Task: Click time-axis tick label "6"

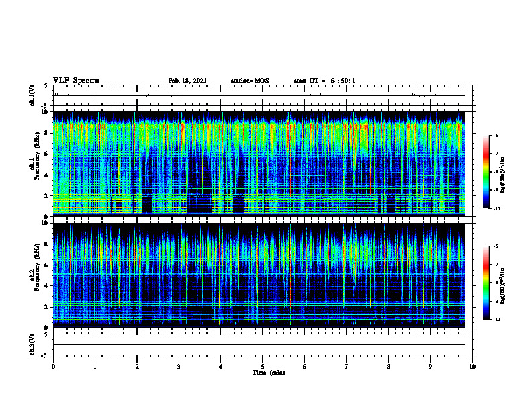Action: [x=305, y=367]
